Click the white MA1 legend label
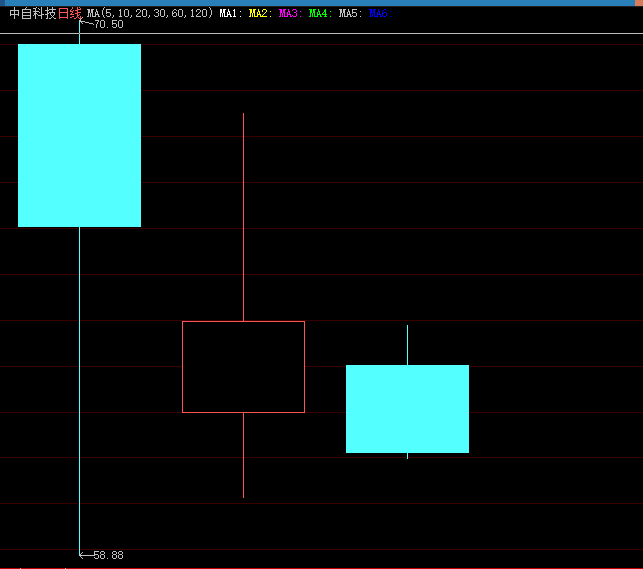Screen dimensions: 643x569 click(x=230, y=14)
